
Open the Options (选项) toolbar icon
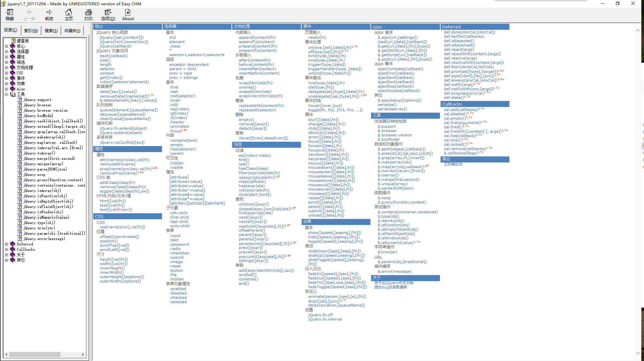click(108, 12)
